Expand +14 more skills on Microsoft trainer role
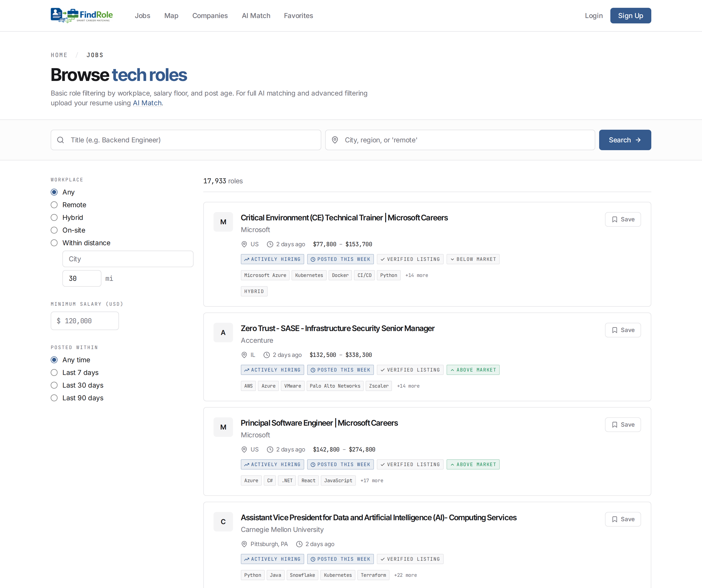 [x=417, y=275]
